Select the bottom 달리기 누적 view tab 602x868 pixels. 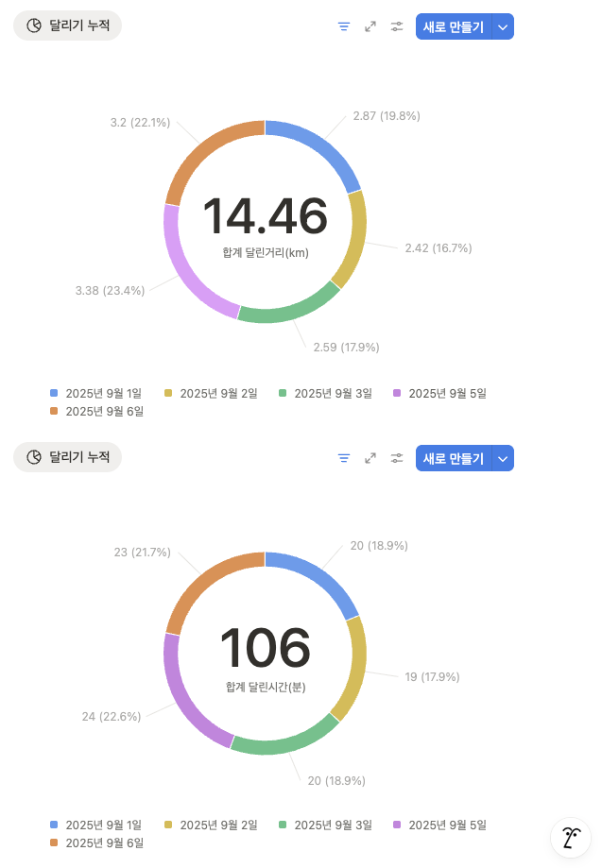(x=68, y=457)
